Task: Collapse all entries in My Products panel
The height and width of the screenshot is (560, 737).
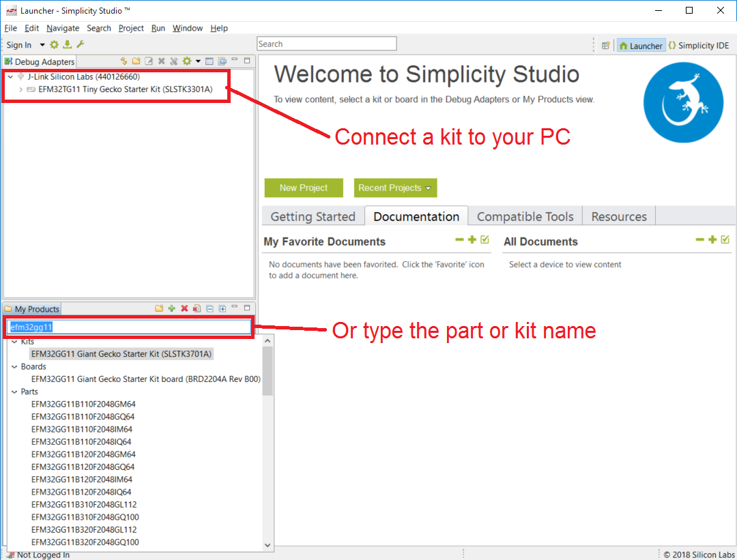Action: (210, 308)
